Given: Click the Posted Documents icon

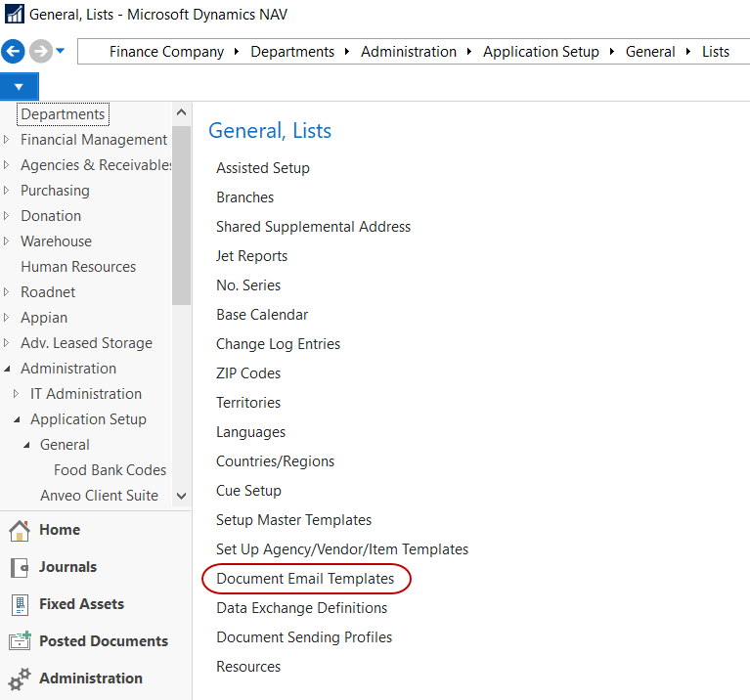Looking at the screenshot, I should coord(19,641).
